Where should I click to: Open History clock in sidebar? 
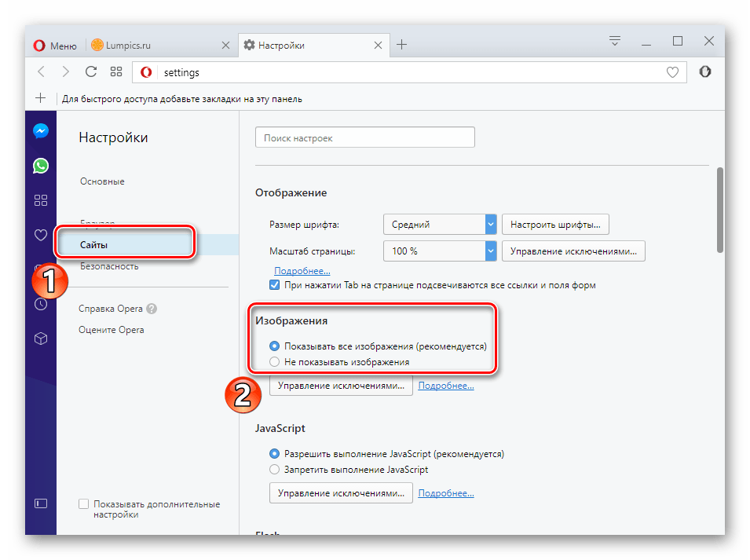[x=41, y=304]
